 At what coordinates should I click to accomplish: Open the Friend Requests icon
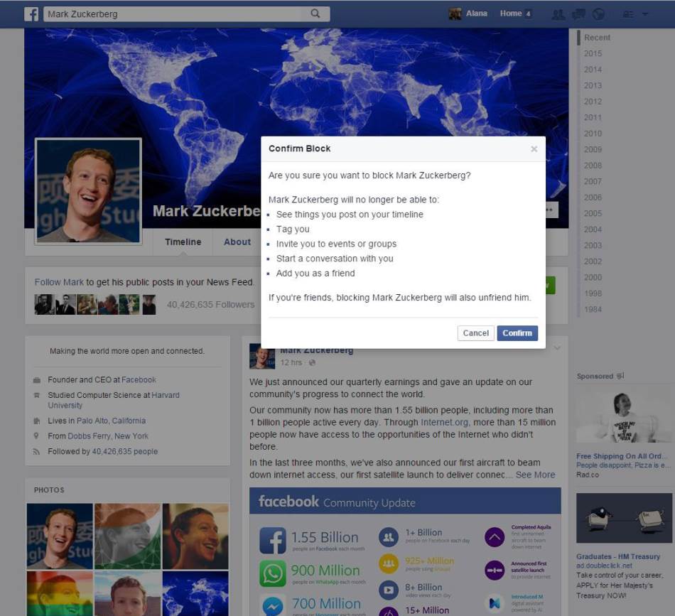[558, 13]
